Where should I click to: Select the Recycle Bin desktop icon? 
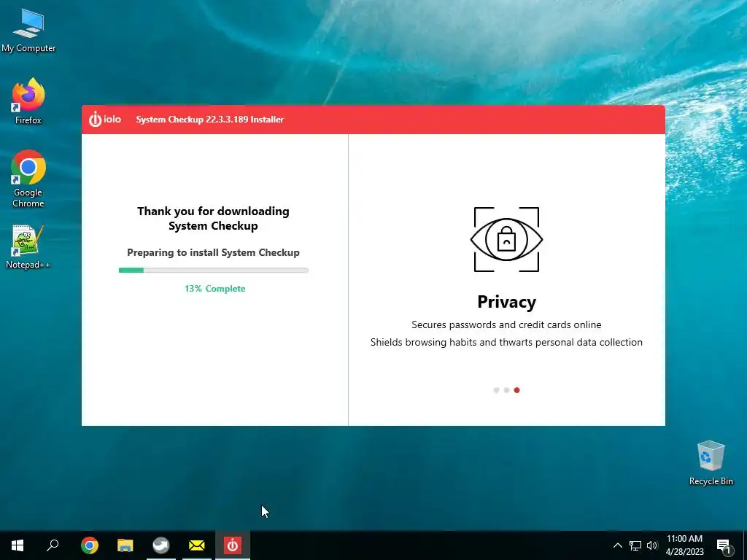pos(711,463)
